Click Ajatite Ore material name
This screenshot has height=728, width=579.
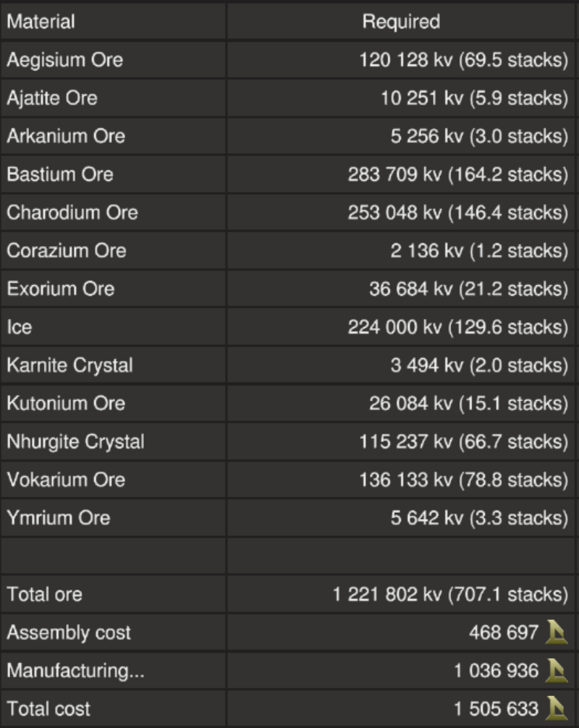[52, 98]
